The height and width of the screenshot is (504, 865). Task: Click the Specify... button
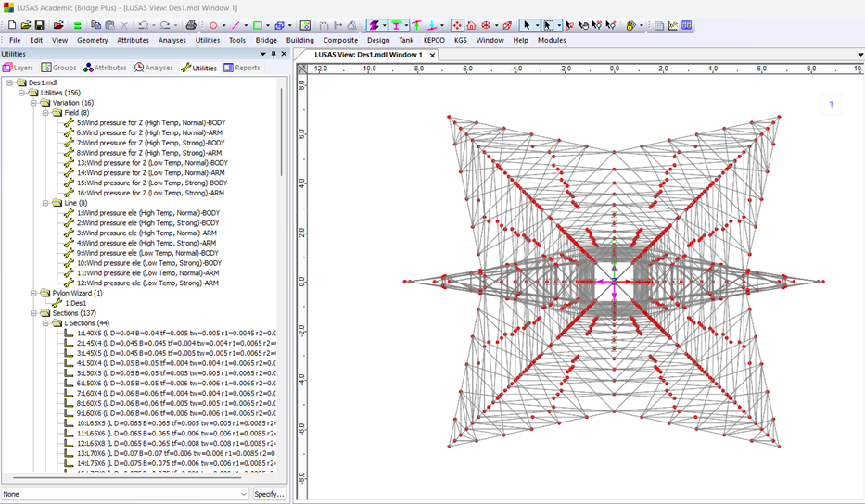[269, 494]
